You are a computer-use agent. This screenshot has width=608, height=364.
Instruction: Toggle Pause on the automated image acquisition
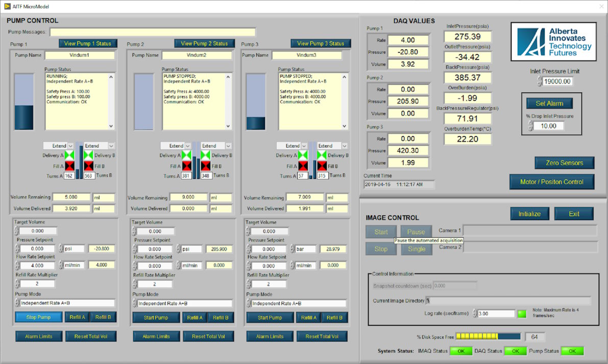pos(416,231)
